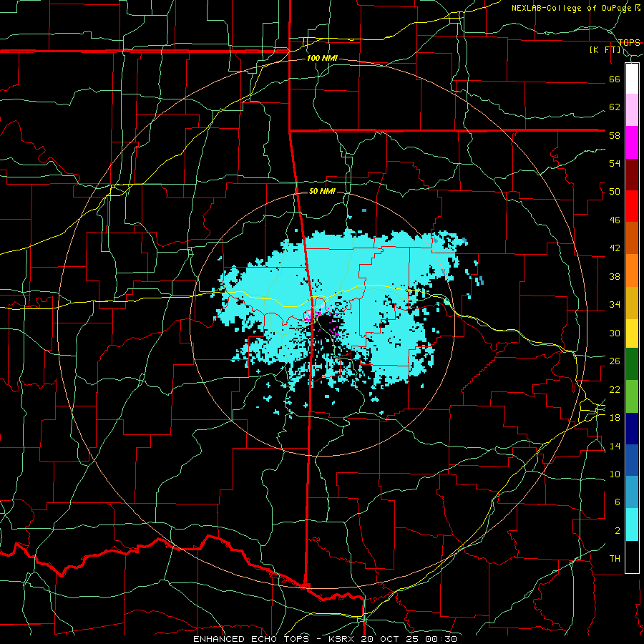The image size is (644, 644).
Task: Click the 00:30 time stamp in caption
Action: pyautogui.click(x=441, y=639)
